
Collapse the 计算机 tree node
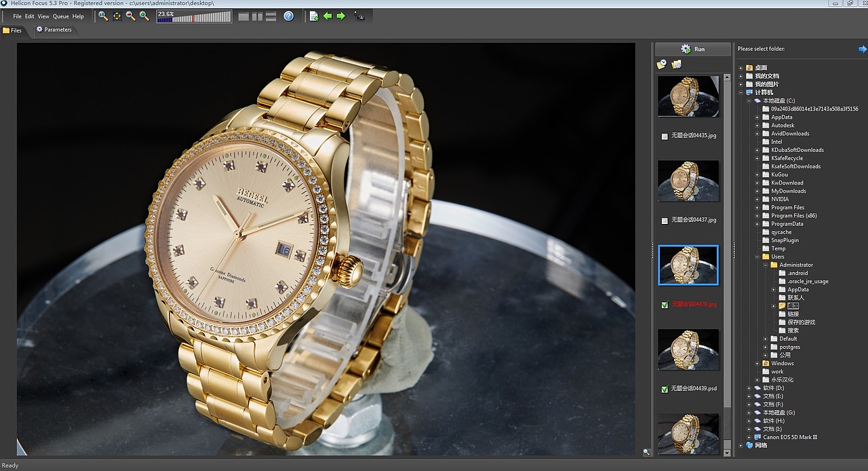pos(741,92)
